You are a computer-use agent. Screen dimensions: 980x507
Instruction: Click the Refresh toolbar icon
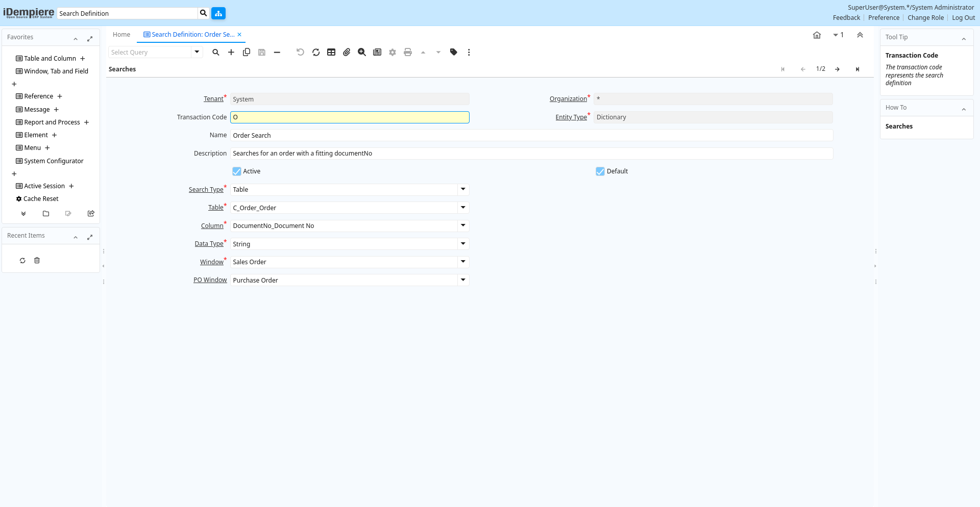tap(316, 52)
